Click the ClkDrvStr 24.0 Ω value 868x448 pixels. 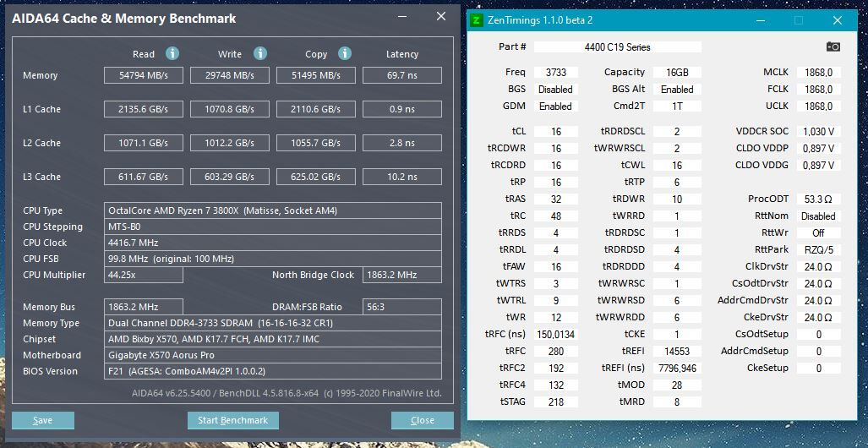pos(819,267)
